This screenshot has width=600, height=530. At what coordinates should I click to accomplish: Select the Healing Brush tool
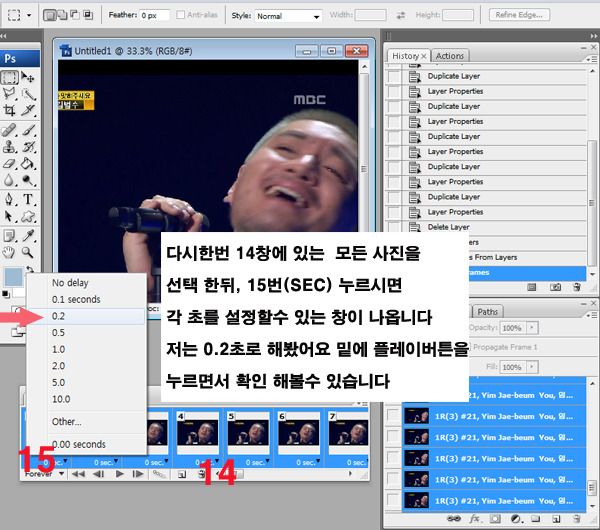9,130
